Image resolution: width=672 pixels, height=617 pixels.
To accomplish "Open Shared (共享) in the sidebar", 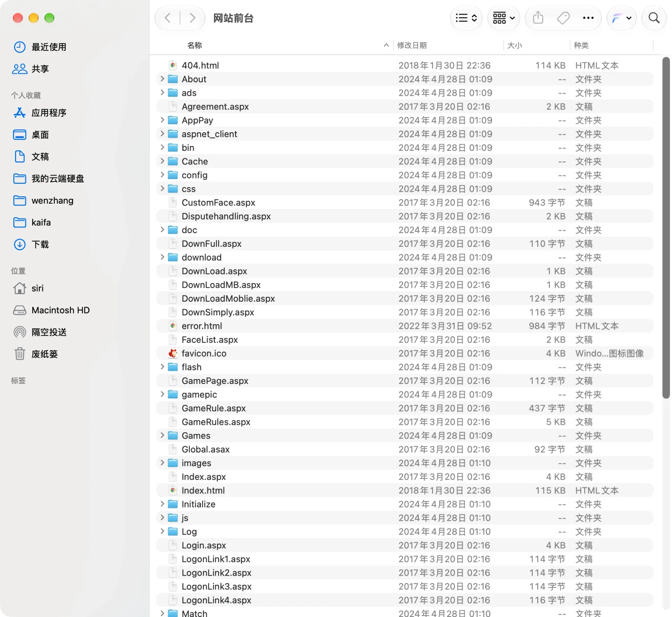I will (31, 69).
